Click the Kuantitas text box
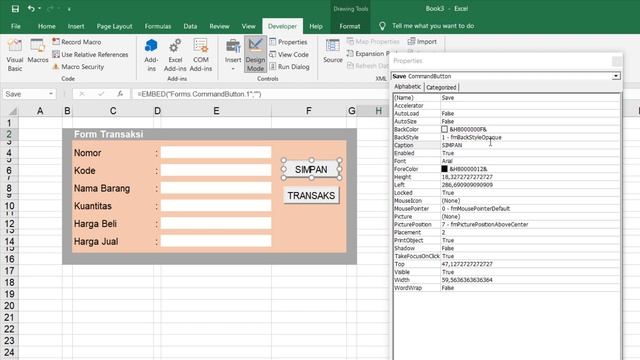 coord(216,205)
